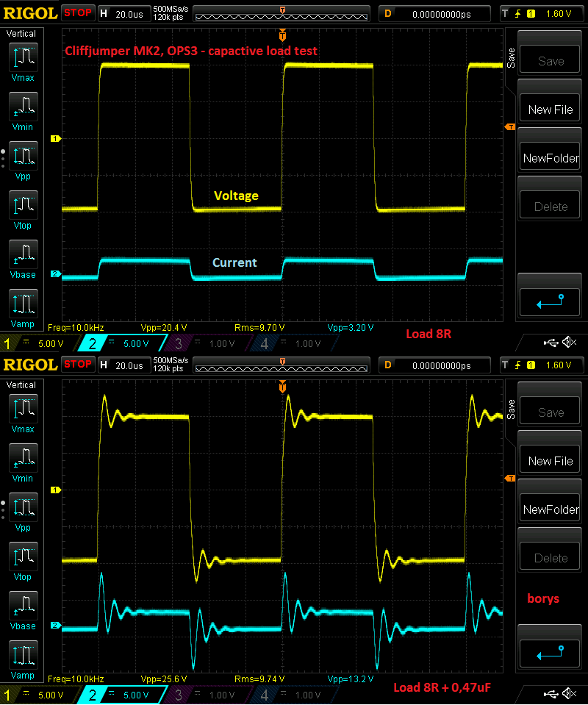Open the D delay readout in the 8R + 0,47uF capture
The image size is (588, 705).
click(434, 365)
